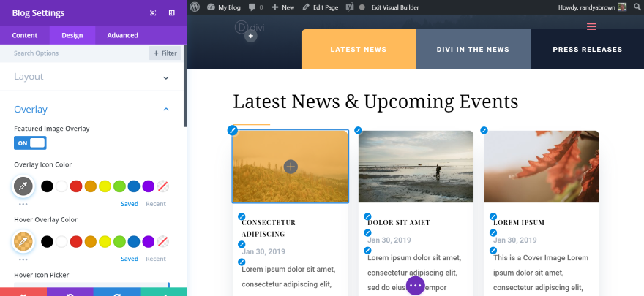Show Recent colors for Hover Overlay Color
Image resolution: width=644 pixels, height=296 pixels.
point(156,259)
